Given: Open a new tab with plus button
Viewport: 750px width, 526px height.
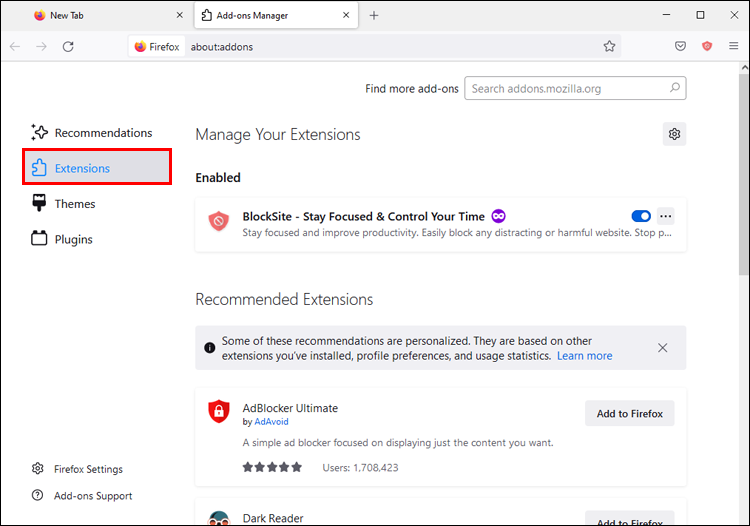Looking at the screenshot, I should click(374, 15).
